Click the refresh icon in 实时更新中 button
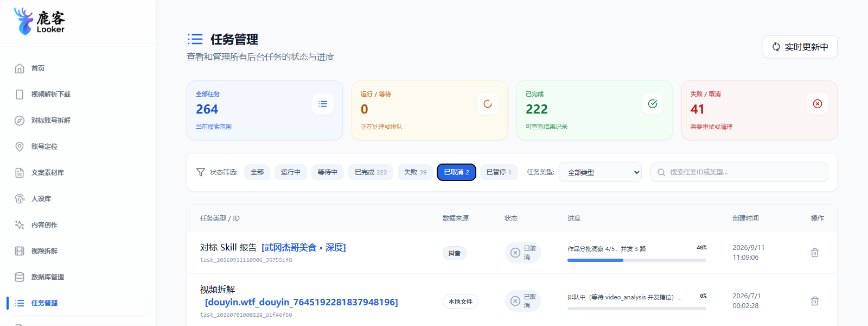 (776, 47)
